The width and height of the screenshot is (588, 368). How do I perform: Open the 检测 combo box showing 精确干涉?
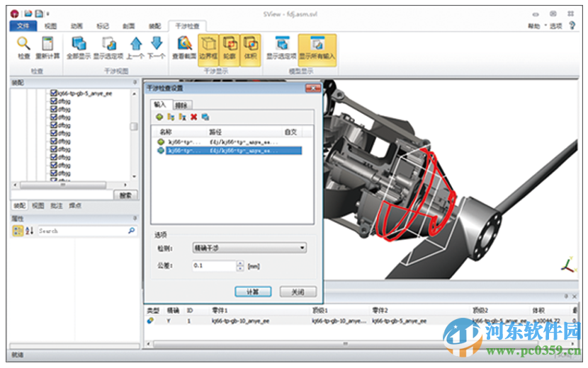click(249, 248)
